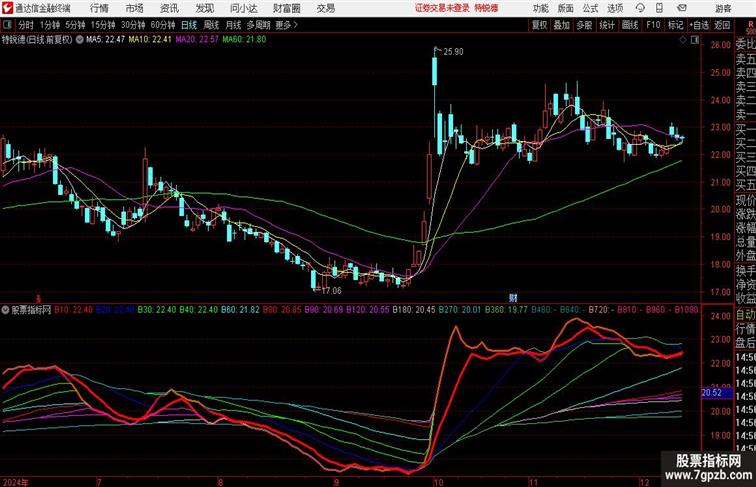Viewport: 756px width, 487px height.
Task: Click the 标记 mark toolbar button
Action: (x=675, y=25)
